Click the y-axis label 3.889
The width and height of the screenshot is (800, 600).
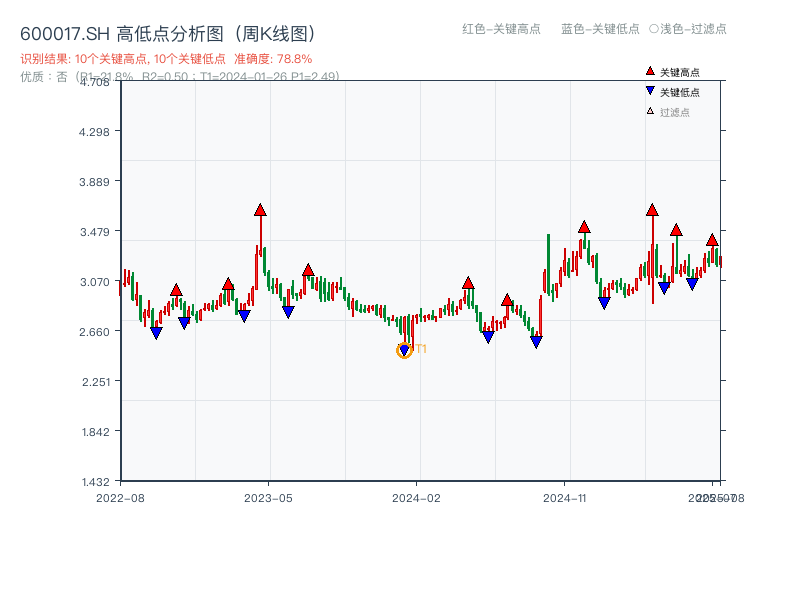pyautogui.click(x=94, y=182)
